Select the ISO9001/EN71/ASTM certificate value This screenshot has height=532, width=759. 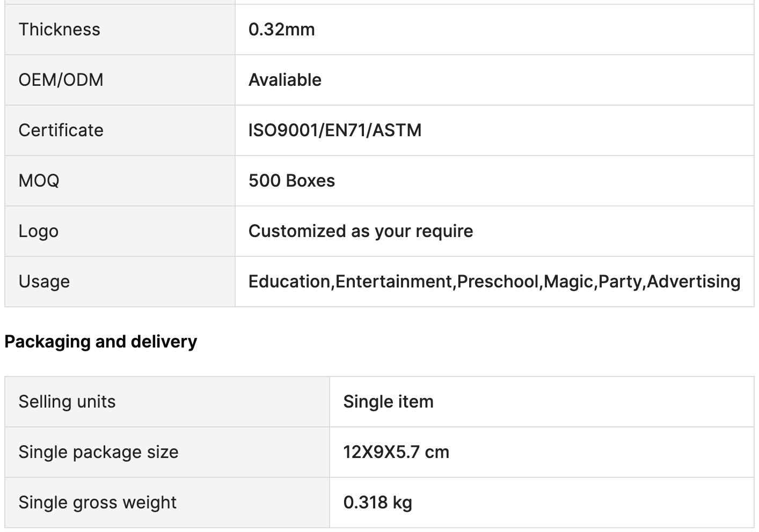334,130
